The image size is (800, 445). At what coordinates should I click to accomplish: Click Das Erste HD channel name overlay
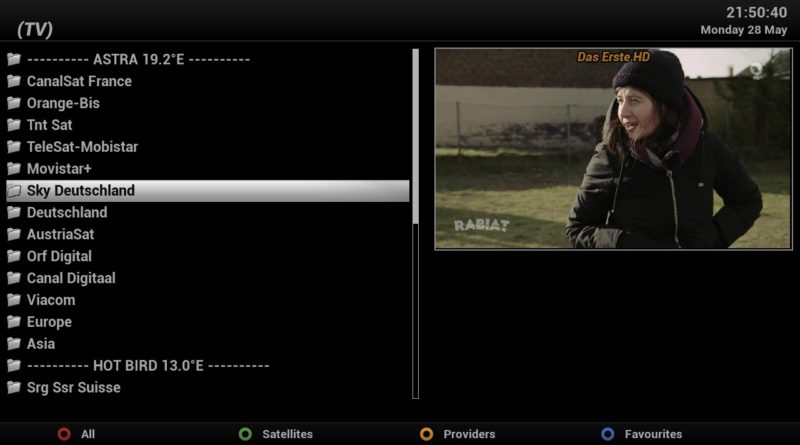click(613, 57)
